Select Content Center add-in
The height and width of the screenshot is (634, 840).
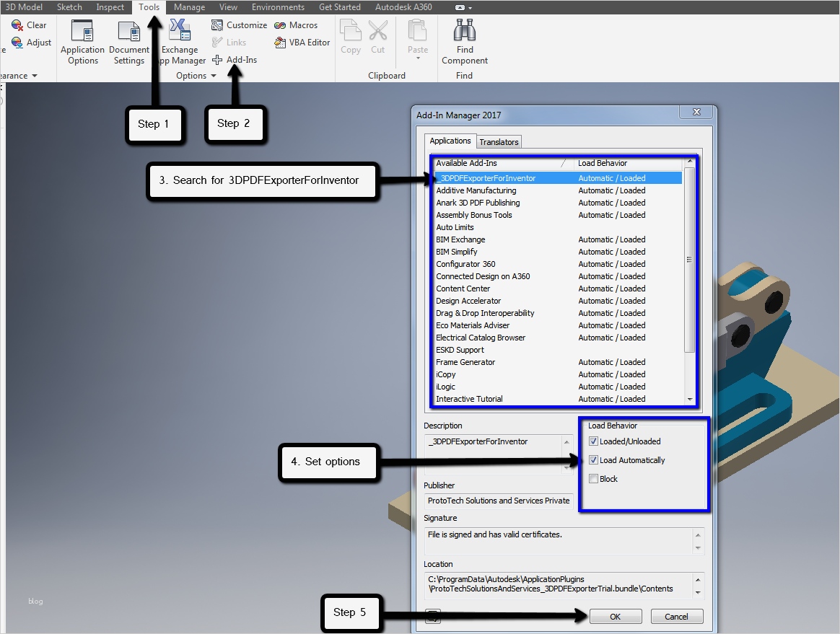558,289
